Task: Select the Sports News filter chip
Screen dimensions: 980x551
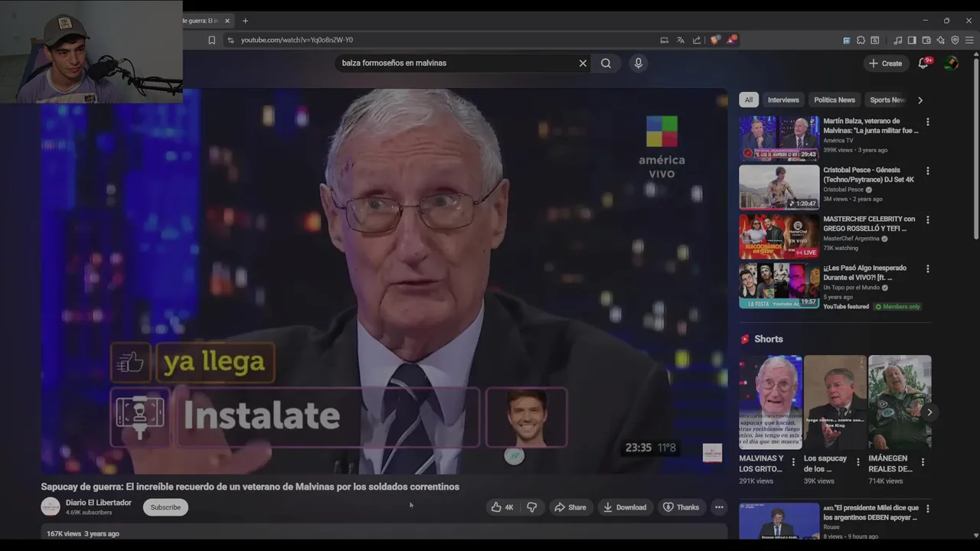Action: click(x=887, y=99)
